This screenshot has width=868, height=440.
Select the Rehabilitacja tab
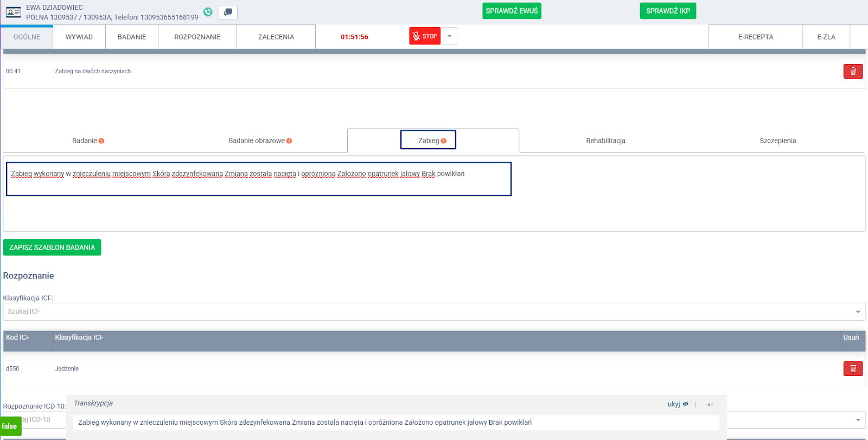tap(605, 141)
